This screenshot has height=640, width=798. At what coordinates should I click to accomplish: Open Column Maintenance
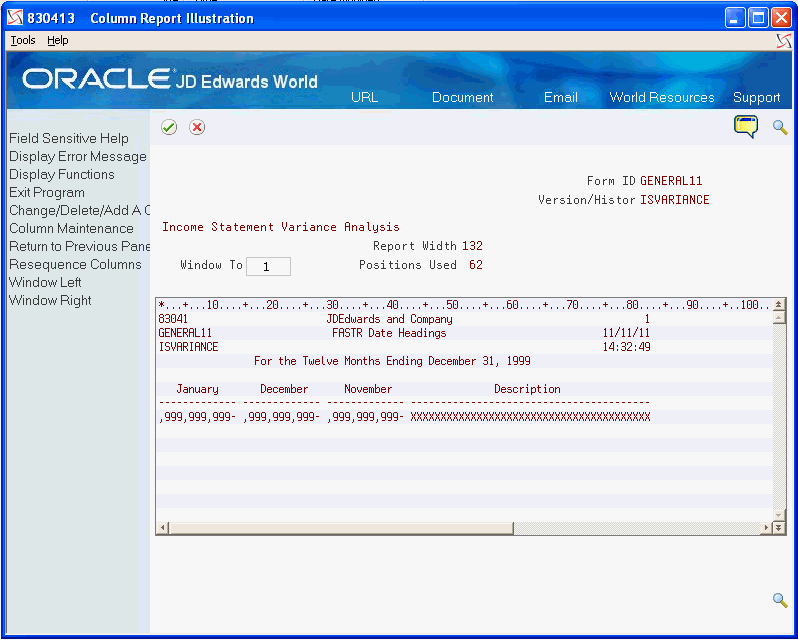pos(71,228)
